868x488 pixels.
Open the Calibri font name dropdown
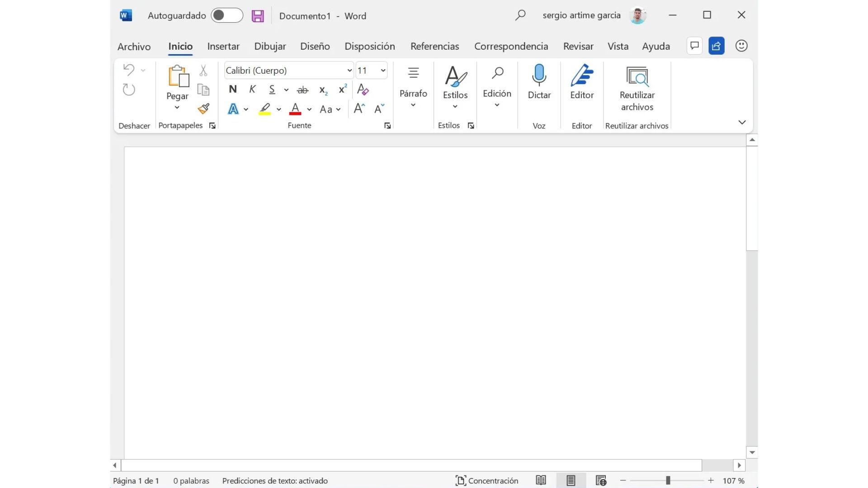(349, 70)
